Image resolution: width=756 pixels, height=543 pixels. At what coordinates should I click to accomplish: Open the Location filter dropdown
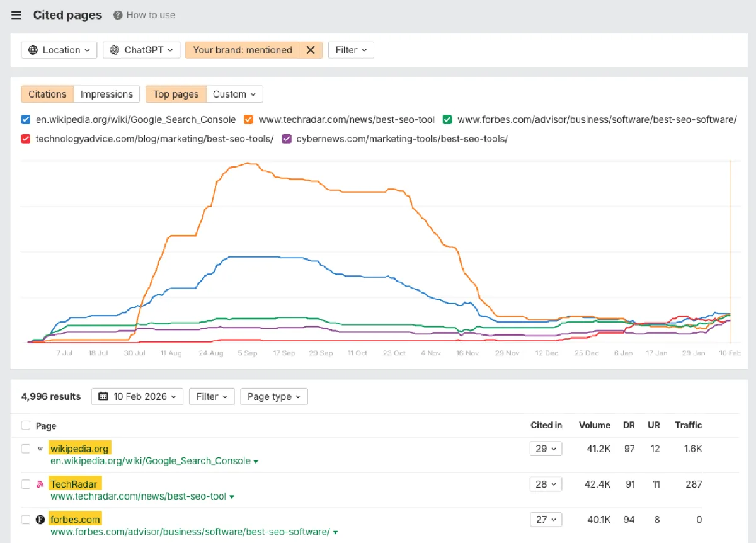pos(59,50)
